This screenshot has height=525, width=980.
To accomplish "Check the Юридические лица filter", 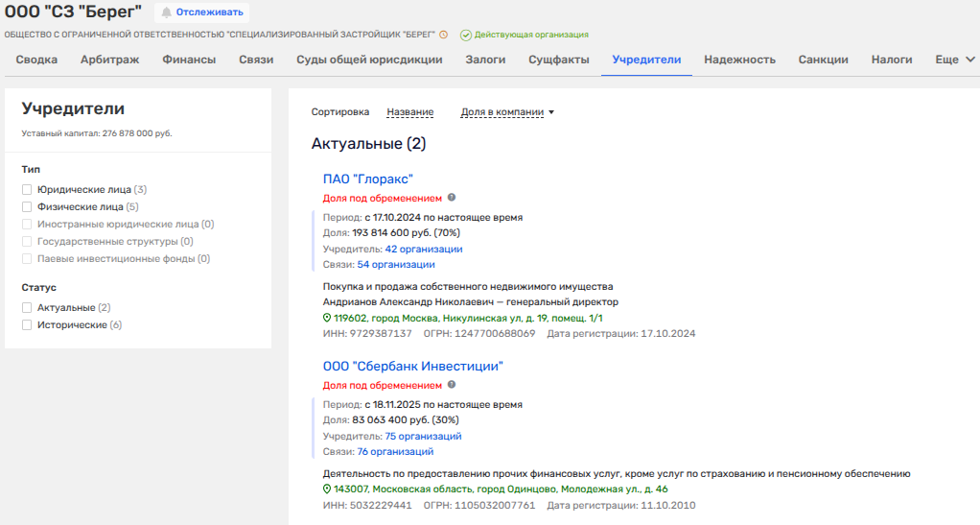I will (28, 190).
